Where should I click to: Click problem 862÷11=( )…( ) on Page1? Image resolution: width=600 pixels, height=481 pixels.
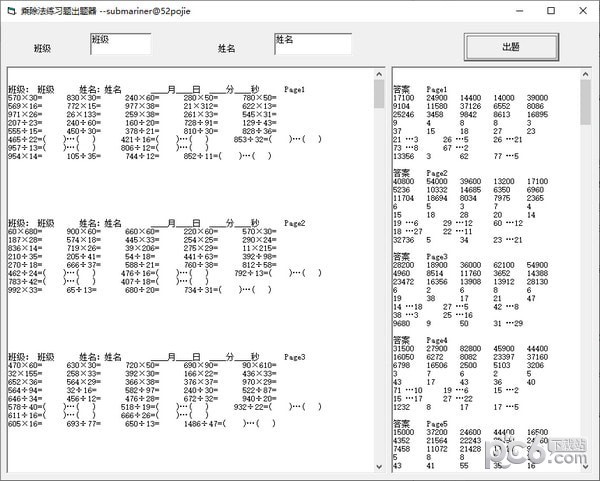228,156
